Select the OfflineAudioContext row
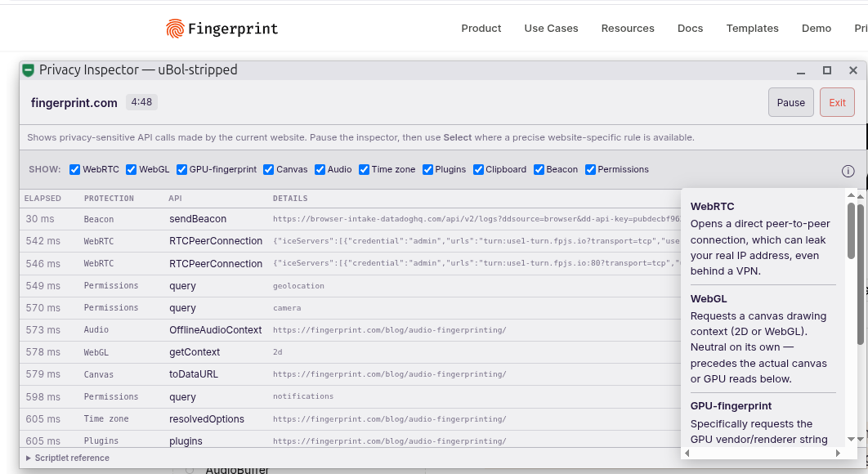The image size is (868, 474). (x=351, y=330)
